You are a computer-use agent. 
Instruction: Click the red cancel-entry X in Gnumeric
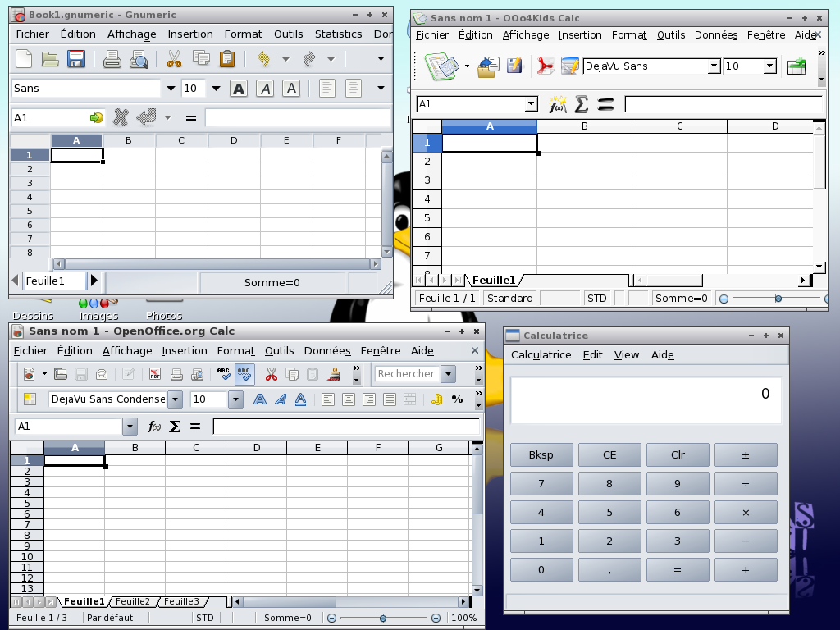pyautogui.click(x=121, y=117)
